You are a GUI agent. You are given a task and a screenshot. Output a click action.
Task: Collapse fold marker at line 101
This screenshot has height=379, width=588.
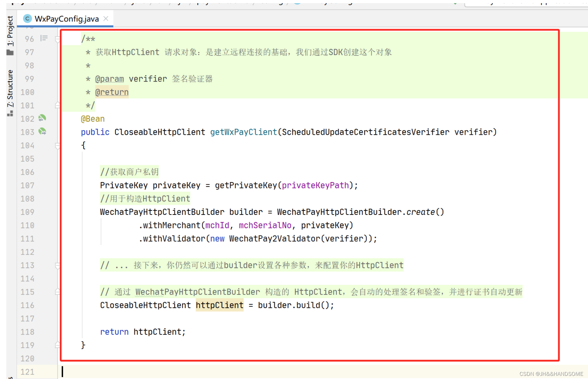click(57, 105)
